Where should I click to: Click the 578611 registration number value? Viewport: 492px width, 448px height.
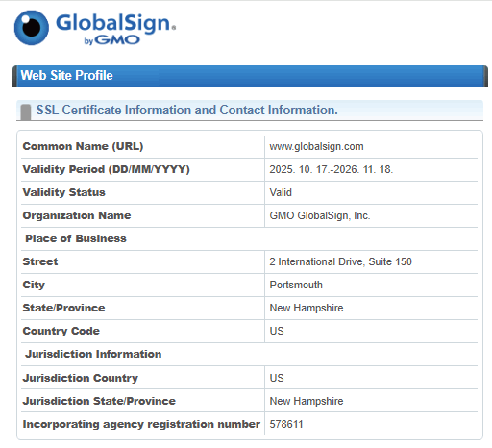tap(286, 424)
